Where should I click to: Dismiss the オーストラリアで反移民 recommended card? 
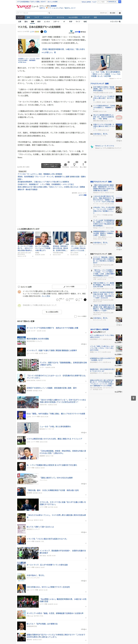(x=33, y=256)
